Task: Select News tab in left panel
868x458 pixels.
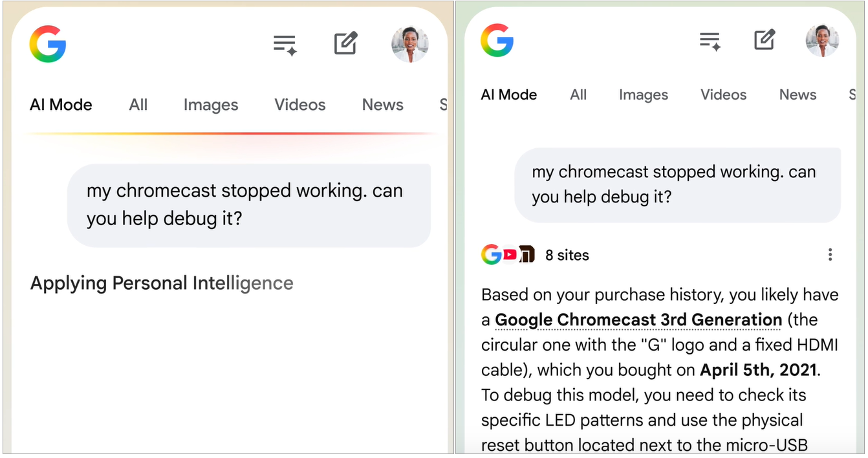Action: pyautogui.click(x=383, y=105)
